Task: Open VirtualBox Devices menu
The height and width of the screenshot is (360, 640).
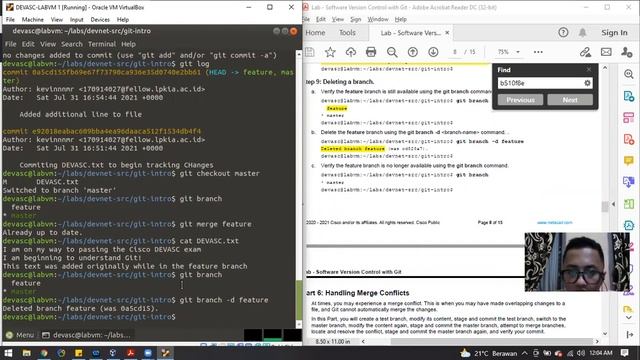Action: click(100, 20)
